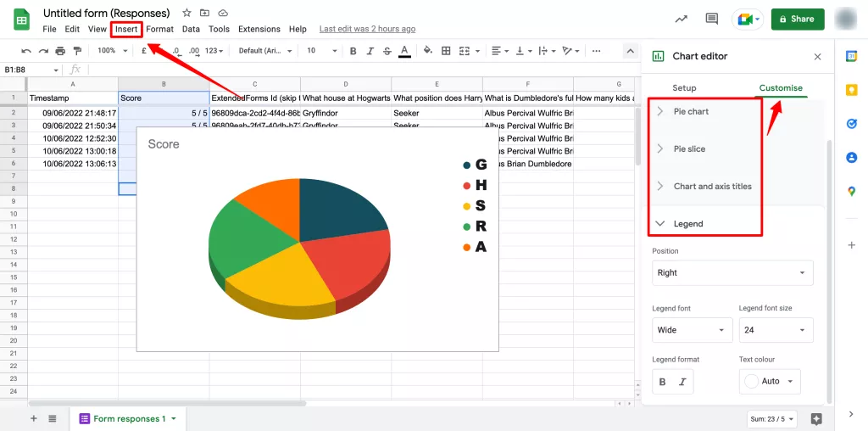Open the legend Position dropdown

(732, 272)
